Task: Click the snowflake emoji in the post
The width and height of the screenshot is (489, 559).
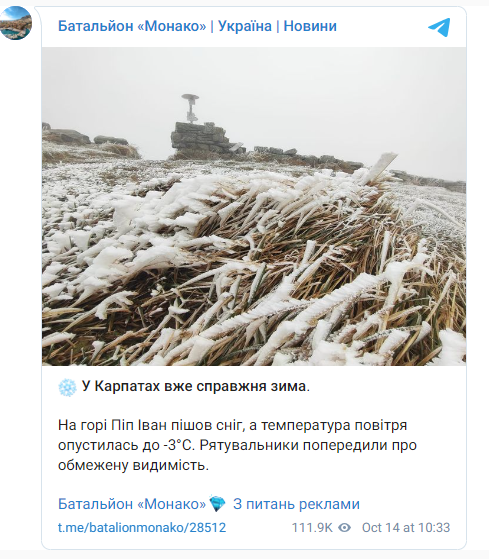Action: [x=67, y=388]
